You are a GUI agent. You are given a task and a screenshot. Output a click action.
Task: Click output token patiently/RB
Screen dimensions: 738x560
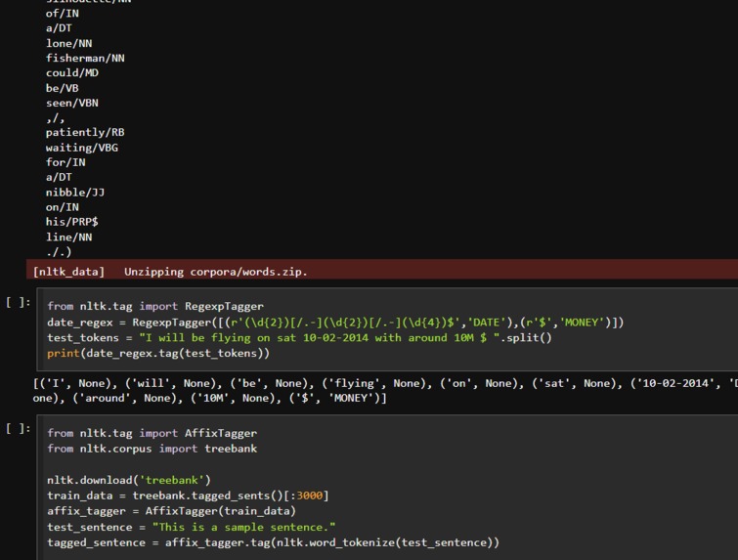coord(85,133)
